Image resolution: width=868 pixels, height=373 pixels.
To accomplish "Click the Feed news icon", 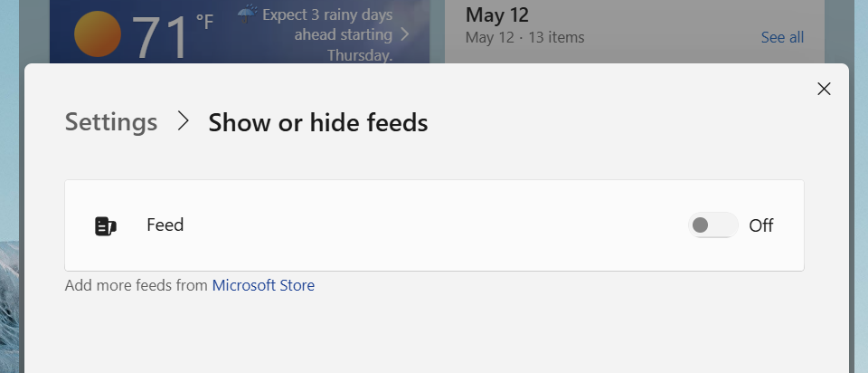I will 106,225.
